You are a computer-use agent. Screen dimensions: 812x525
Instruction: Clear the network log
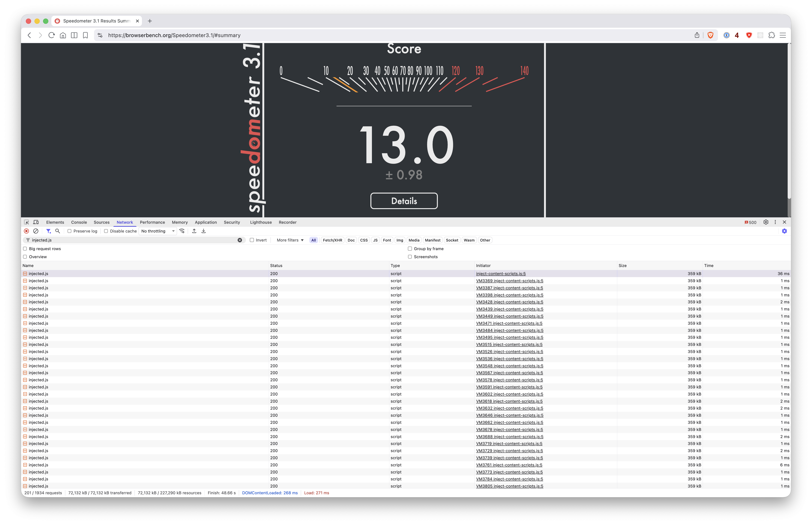pyautogui.click(x=36, y=231)
